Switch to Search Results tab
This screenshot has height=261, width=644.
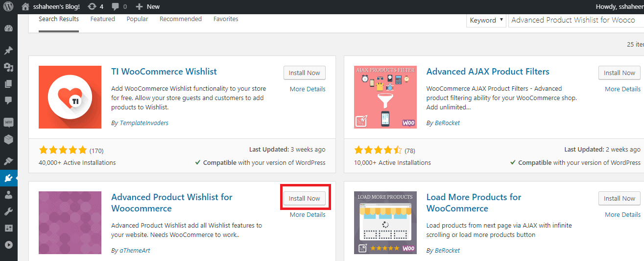59,19
